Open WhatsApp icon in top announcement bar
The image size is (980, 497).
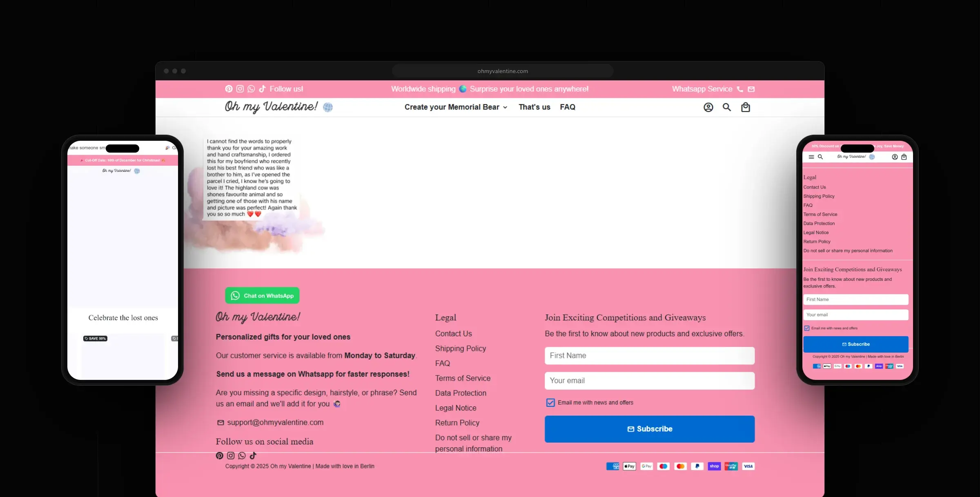[251, 89]
